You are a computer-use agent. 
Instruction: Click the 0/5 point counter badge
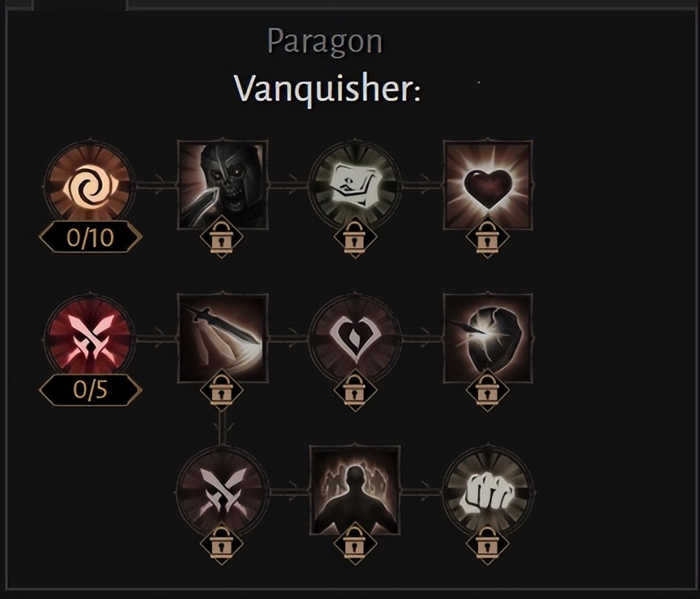[91, 390]
